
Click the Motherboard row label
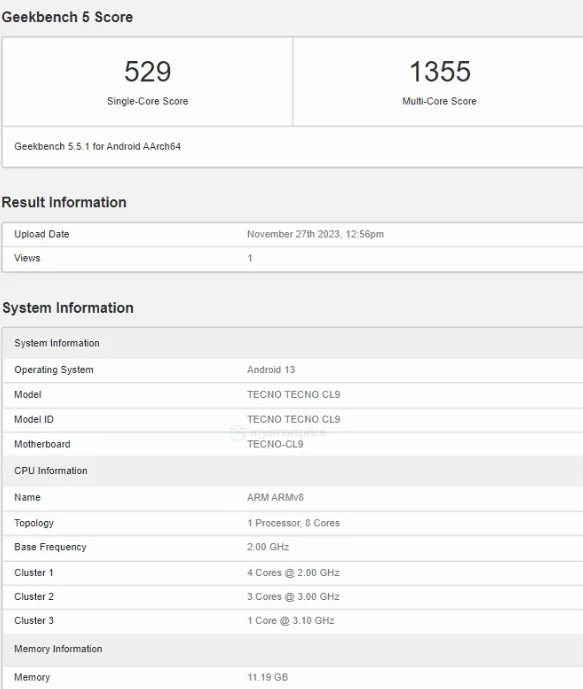pyautogui.click(x=42, y=444)
